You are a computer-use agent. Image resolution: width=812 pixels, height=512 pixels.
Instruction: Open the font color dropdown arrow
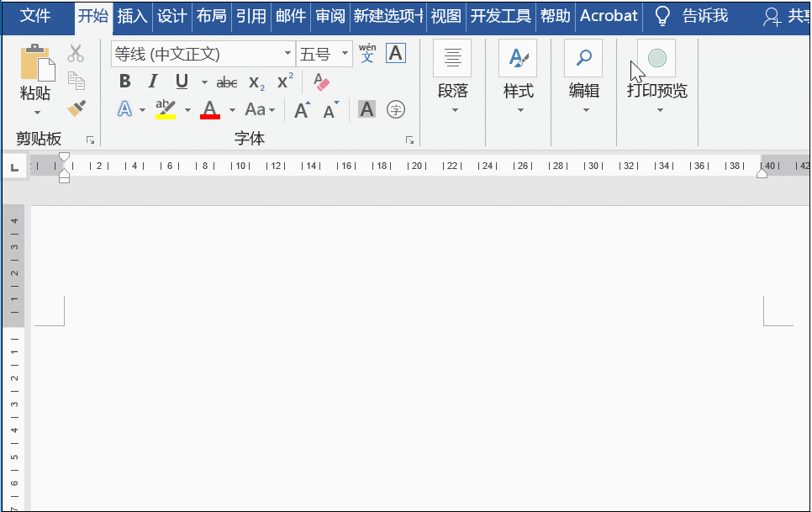click(x=232, y=110)
